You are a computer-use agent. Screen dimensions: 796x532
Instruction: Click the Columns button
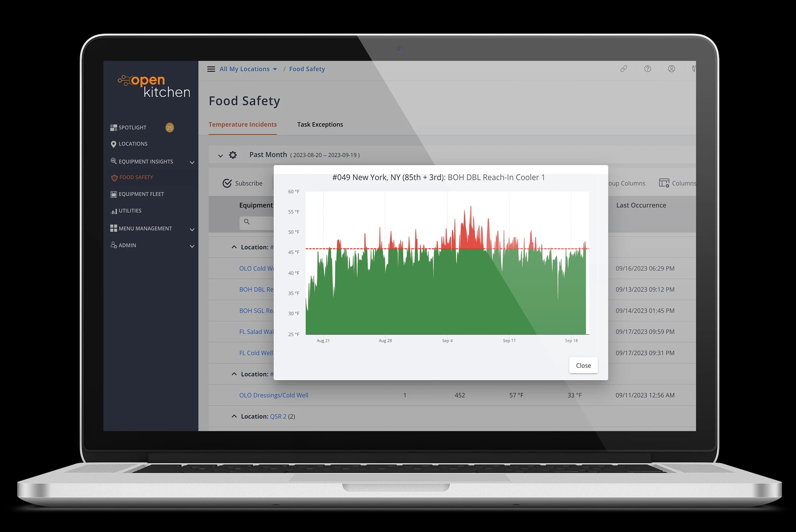pyautogui.click(x=677, y=183)
